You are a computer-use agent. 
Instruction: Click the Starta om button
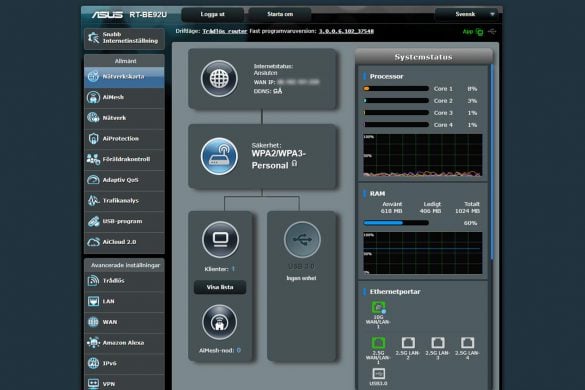(x=280, y=15)
